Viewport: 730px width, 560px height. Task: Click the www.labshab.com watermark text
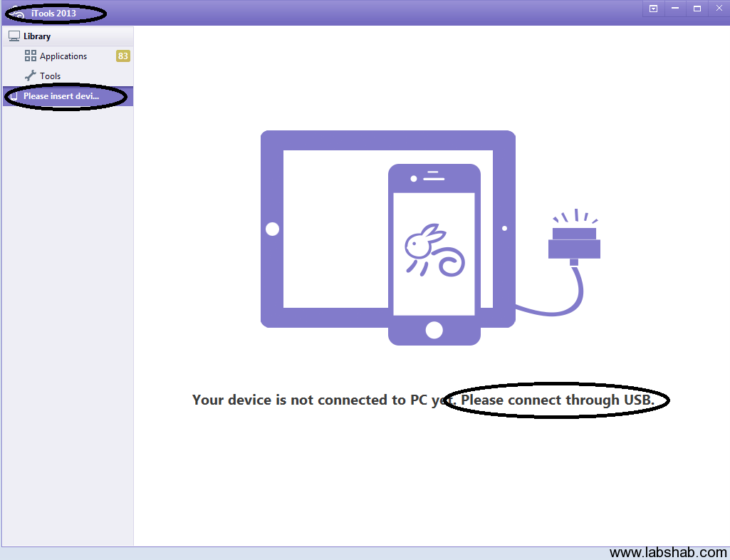point(668,552)
